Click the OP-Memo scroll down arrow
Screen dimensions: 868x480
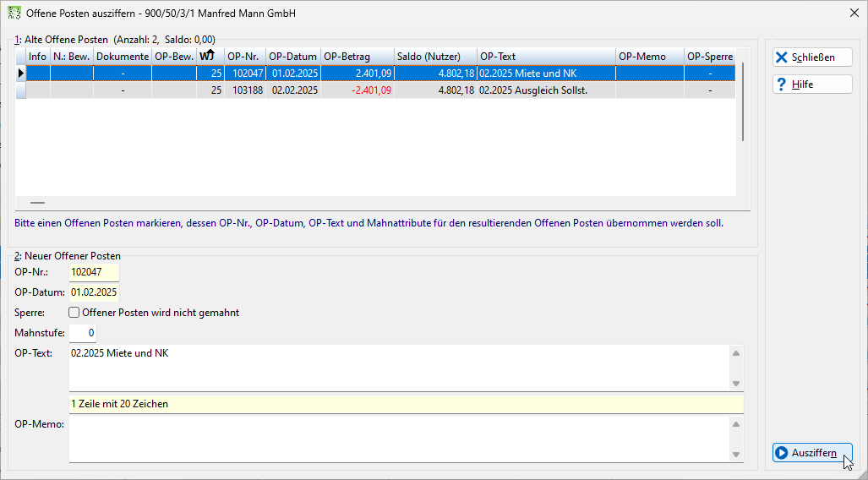pos(735,455)
